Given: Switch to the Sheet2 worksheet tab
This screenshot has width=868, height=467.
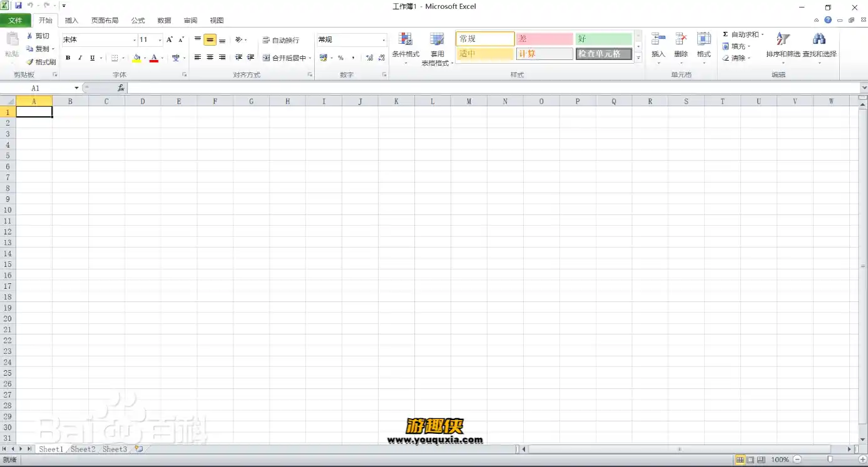Looking at the screenshot, I should 83,449.
